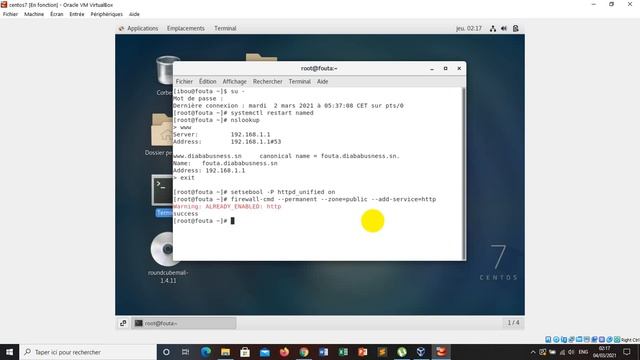Click the Cortana circle on the taskbar
This screenshot has height=360, width=640.
click(166, 352)
